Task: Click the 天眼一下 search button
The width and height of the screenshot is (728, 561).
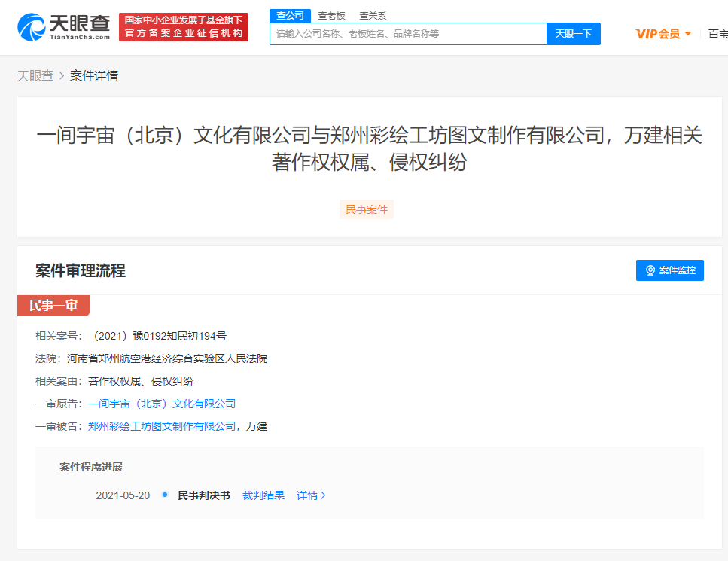Action: [574, 34]
